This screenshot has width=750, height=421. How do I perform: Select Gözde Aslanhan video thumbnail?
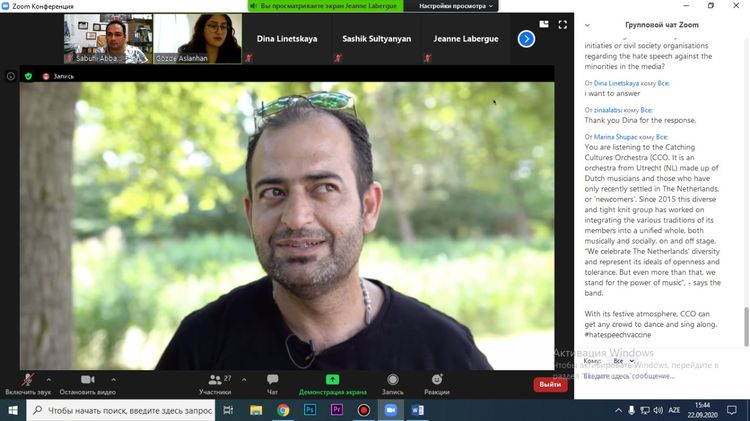198,39
